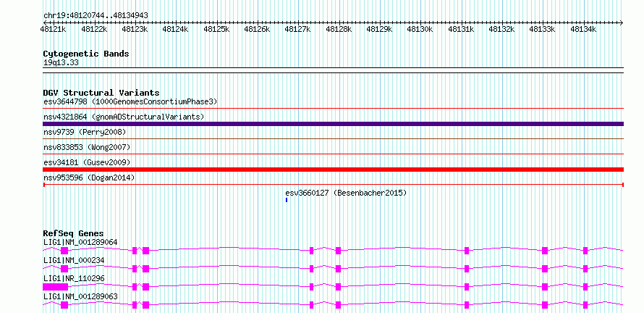Click the purple nsv4321864 variant bar
644x313 pixels.
coord(333,124)
